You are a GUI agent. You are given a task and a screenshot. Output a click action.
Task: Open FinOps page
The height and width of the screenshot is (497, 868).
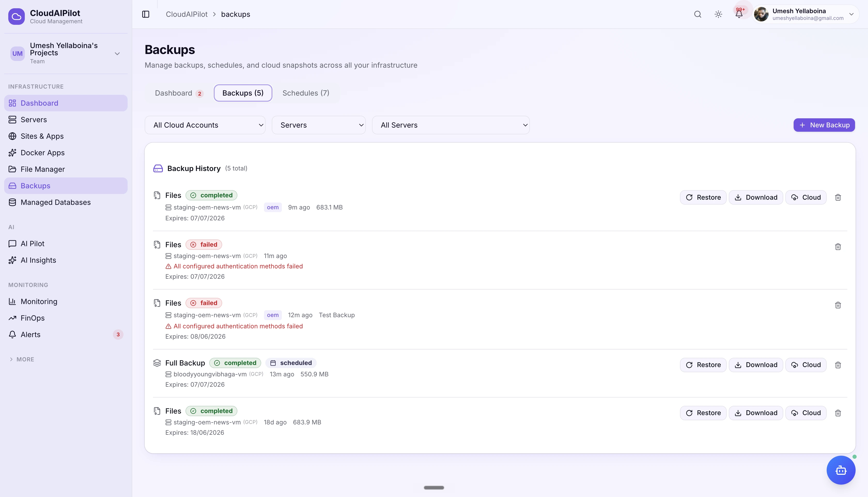tap(66, 318)
